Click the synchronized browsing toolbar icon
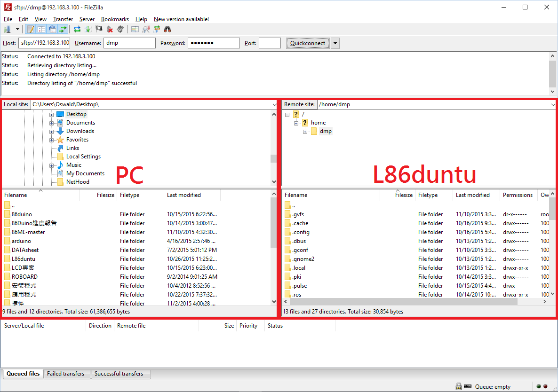 (157, 29)
